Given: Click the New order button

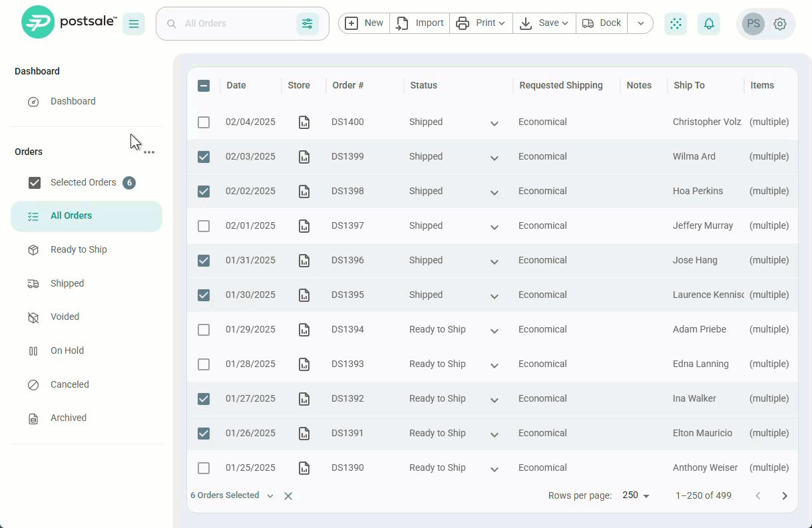Looking at the screenshot, I should (364, 23).
